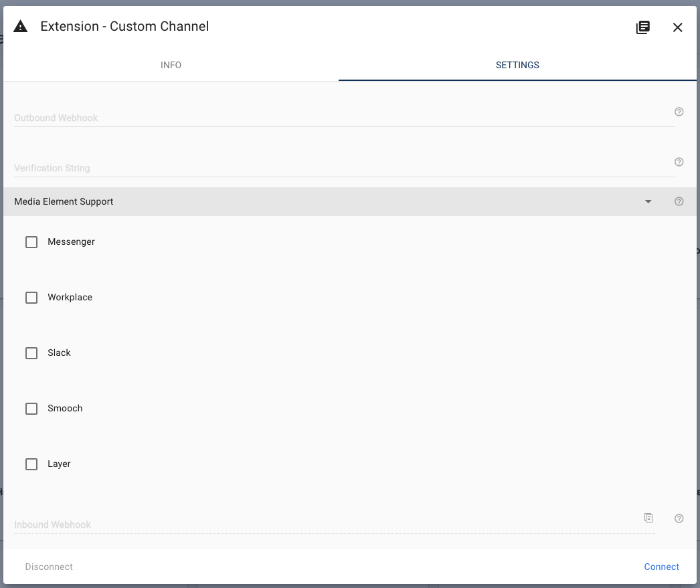Show help for Verification String
The height and width of the screenshot is (588, 700).
[679, 162]
